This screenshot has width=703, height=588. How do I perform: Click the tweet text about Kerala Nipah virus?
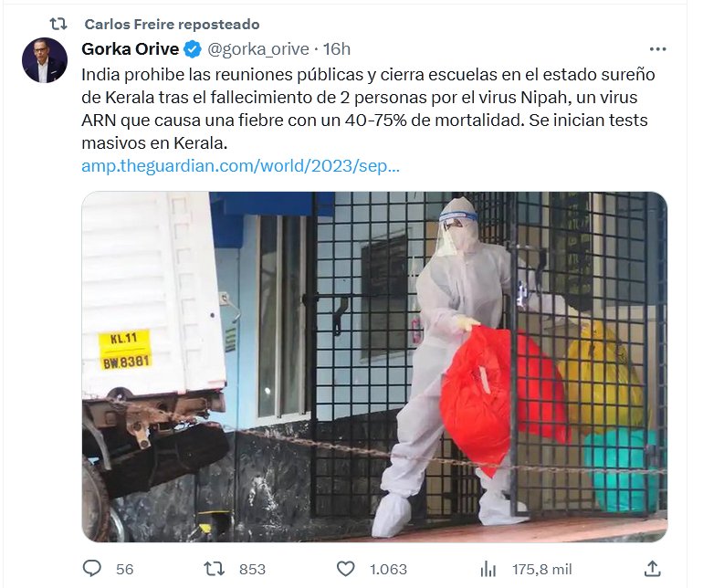click(x=368, y=109)
